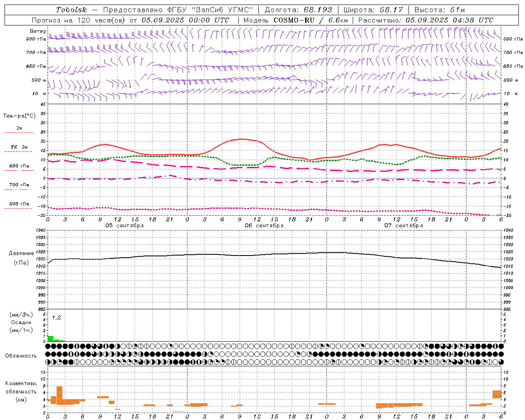Select the text Предоставлено ФГБУ "ЗапСиб УГМС"

click(x=178, y=10)
